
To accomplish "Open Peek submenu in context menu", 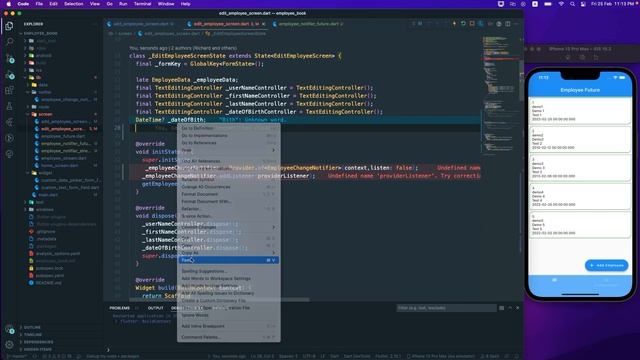I will coord(228,150).
